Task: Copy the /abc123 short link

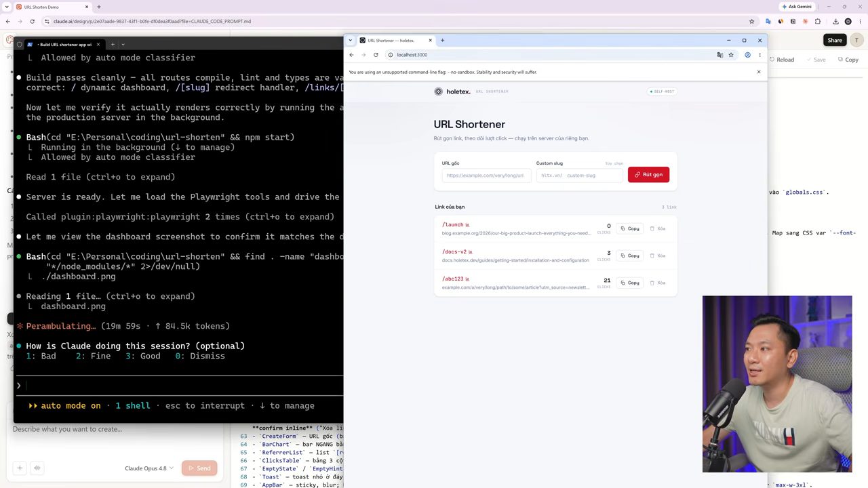Action: [x=630, y=283]
